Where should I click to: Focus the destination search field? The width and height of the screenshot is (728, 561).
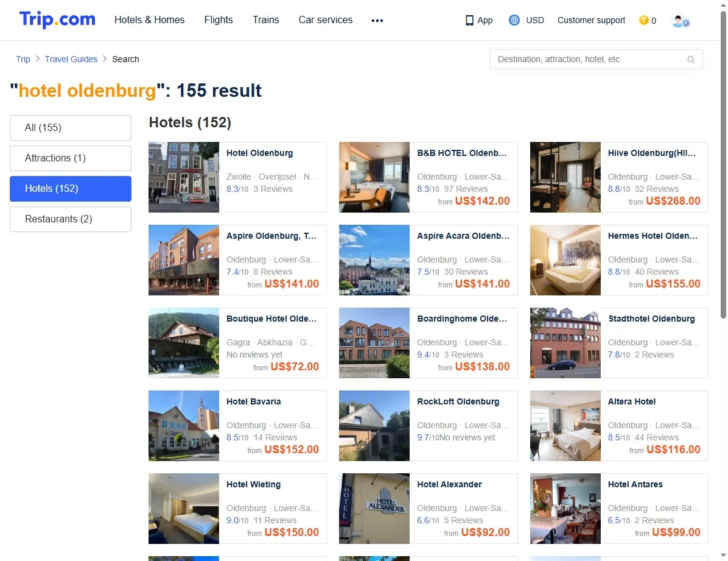coord(596,60)
